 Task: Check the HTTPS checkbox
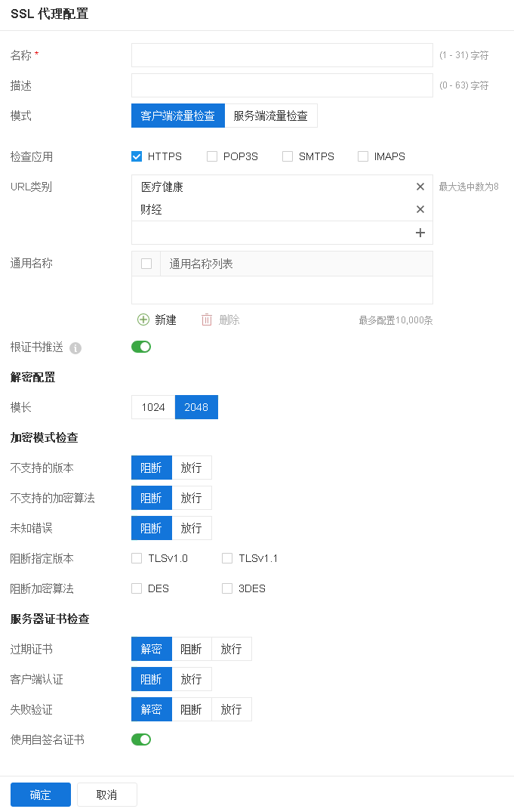[137, 156]
